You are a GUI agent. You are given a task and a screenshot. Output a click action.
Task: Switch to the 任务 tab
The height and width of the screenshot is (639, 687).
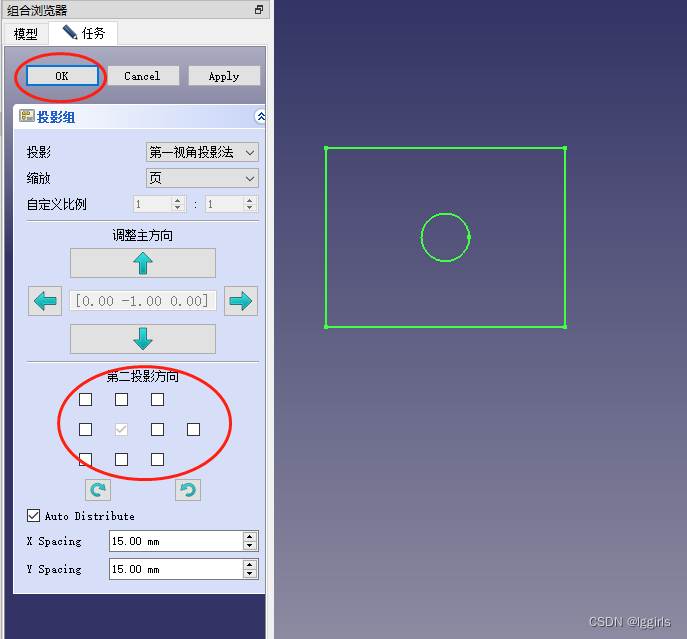point(83,33)
